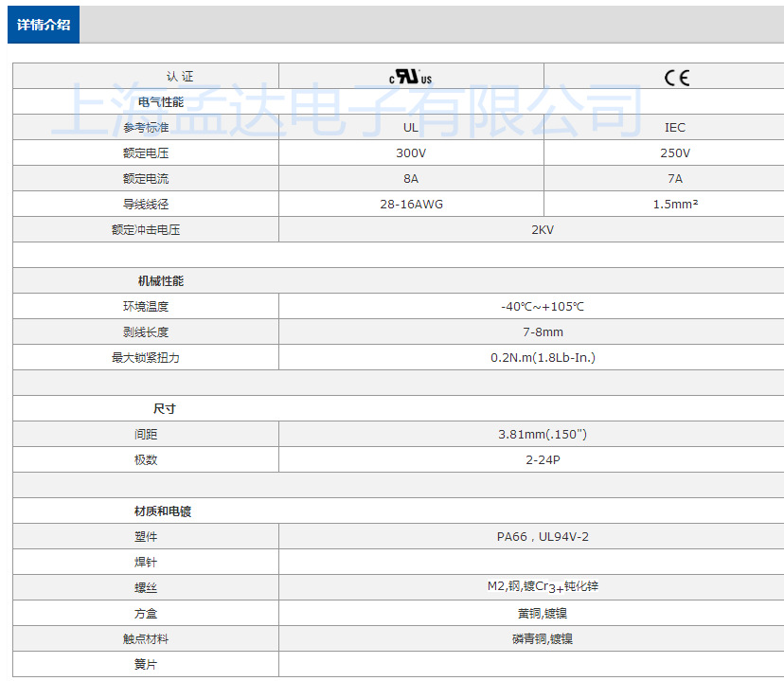784x681 pixels.
Task: Select the 2KV impulse voltage value
Action: 543,229
